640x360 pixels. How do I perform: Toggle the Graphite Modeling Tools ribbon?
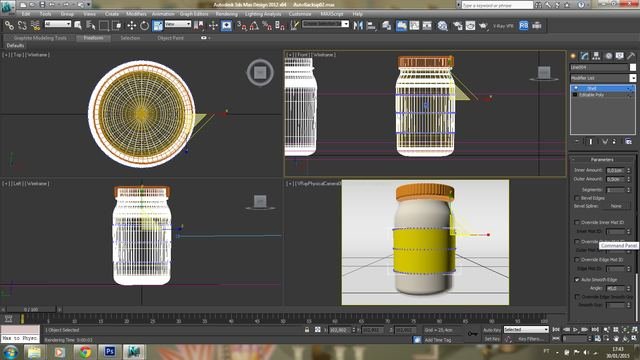point(401,26)
